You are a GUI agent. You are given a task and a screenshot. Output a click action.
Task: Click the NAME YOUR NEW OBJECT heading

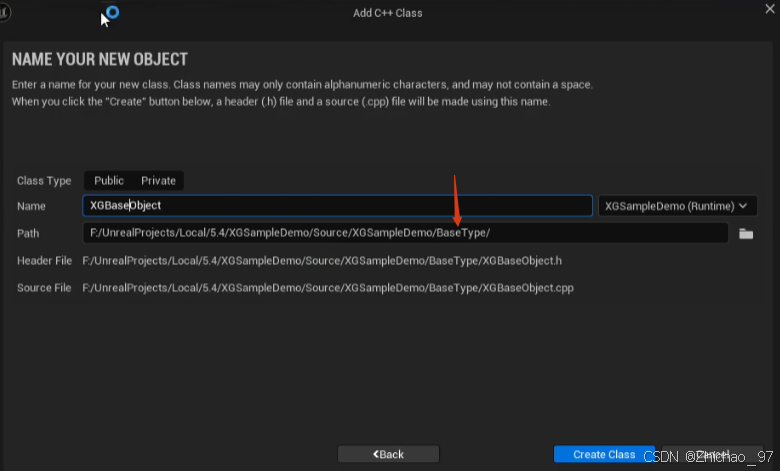100,60
